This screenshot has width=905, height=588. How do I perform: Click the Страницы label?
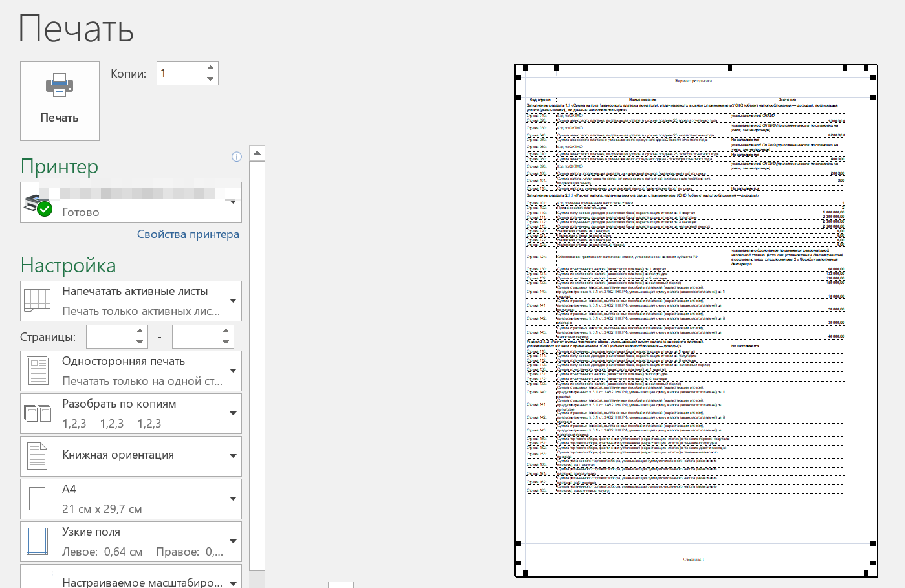[x=48, y=337]
